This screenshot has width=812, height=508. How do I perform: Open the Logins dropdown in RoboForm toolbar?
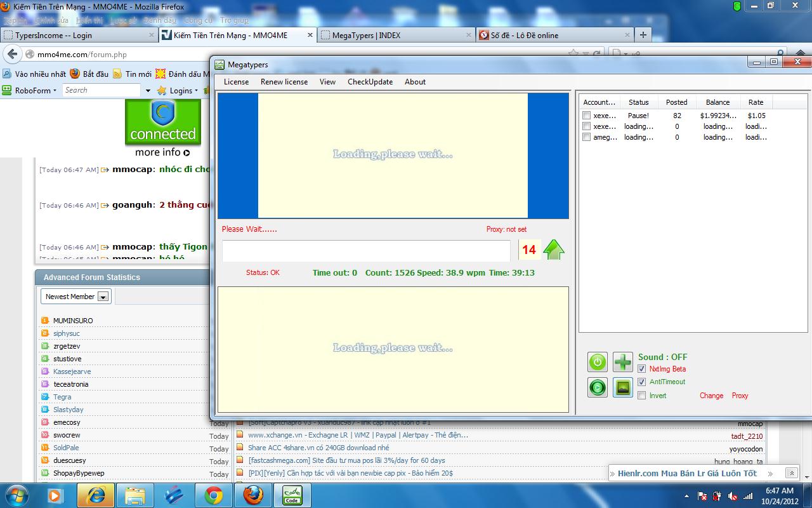178,90
